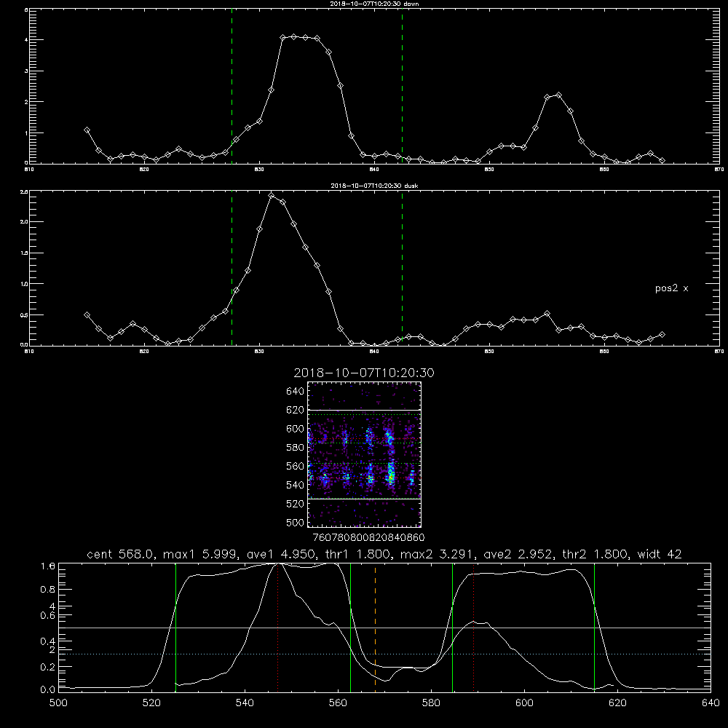728x728 pixels.
Task: Click the left green dashed line in the dusk plot
Action: pos(232,268)
